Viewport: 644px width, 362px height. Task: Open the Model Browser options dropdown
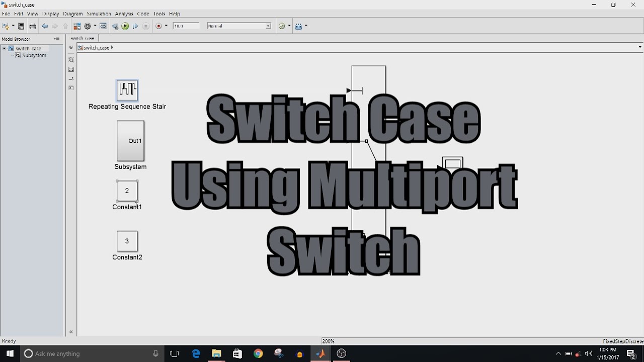click(56, 39)
